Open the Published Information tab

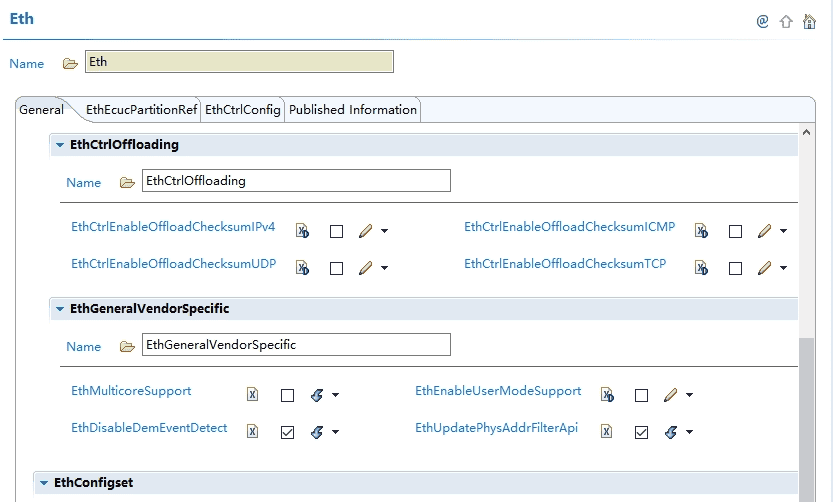point(352,110)
